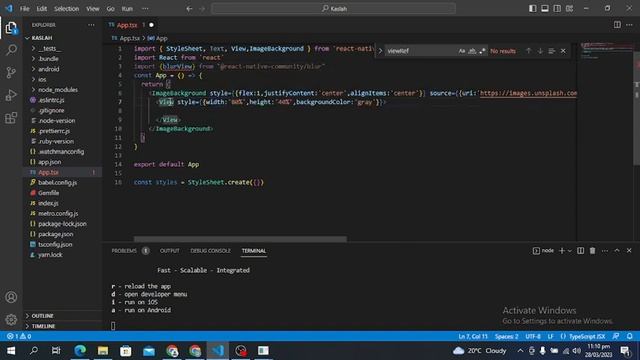Select the App.tsx editor tab
The image size is (640, 360).
pos(131,25)
